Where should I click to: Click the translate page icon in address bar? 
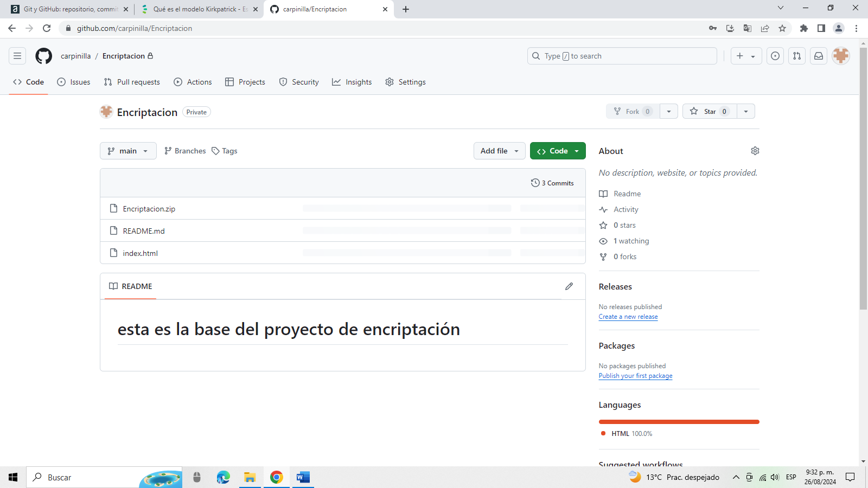pyautogui.click(x=748, y=28)
